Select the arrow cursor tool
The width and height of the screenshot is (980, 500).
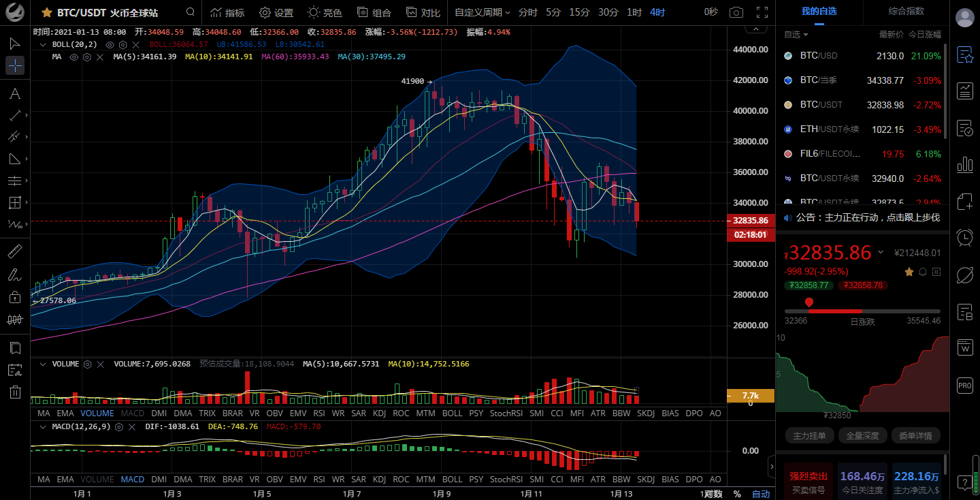pyautogui.click(x=15, y=44)
